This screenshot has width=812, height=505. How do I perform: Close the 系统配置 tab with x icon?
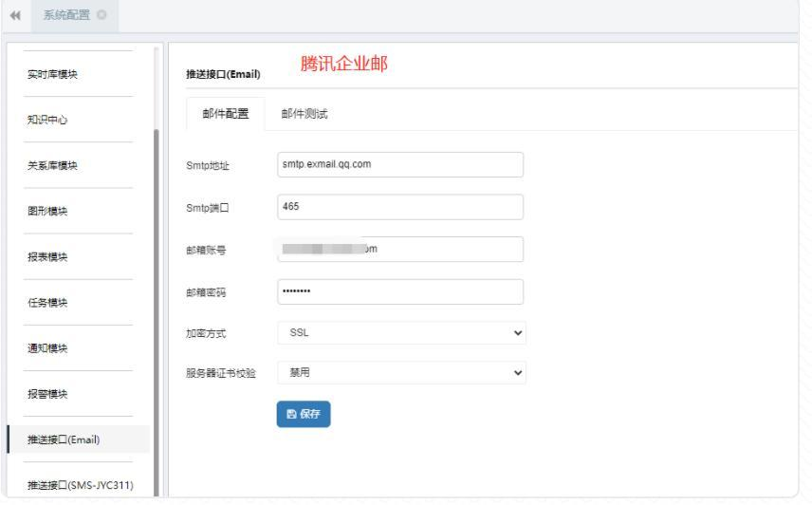pos(102,15)
